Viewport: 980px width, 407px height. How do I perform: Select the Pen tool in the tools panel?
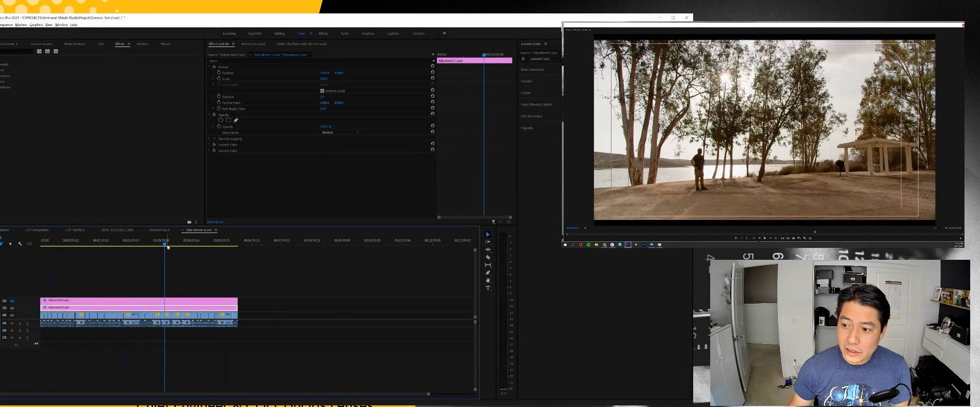click(487, 273)
